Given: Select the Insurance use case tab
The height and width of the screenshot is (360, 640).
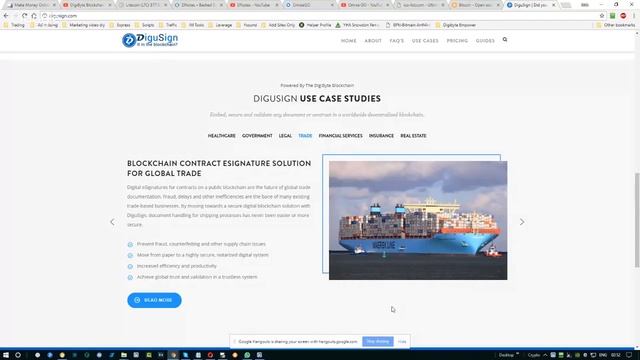Looking at the screenshot, I should point(381,136).
